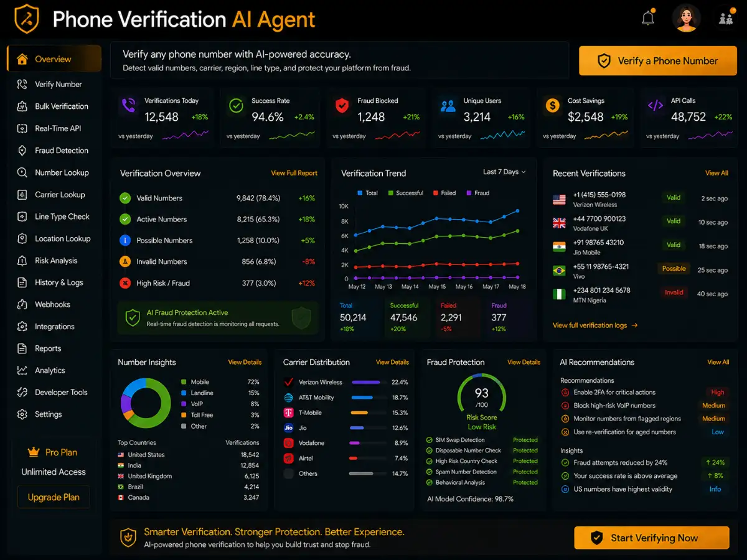Click the code brackets API Calls icon
This screenshot has width=747, height=560.
[655, 106]
